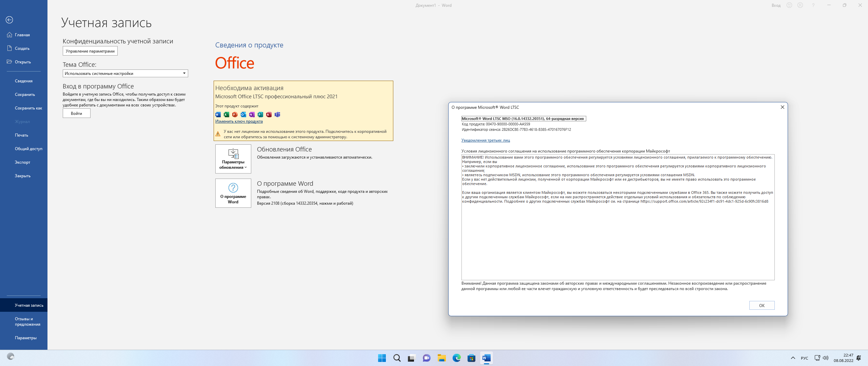
Task: Open Сведения page
Action: (x=24, y=81)
